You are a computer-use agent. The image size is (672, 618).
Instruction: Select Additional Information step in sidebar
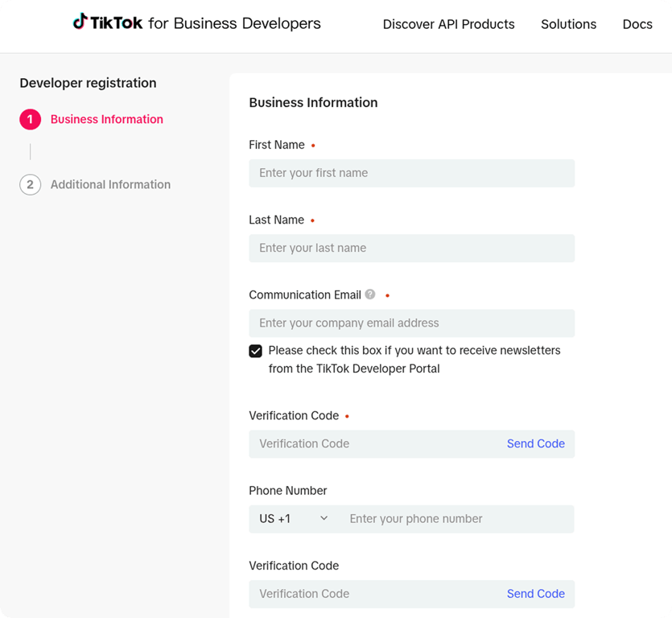coord(110,185)
